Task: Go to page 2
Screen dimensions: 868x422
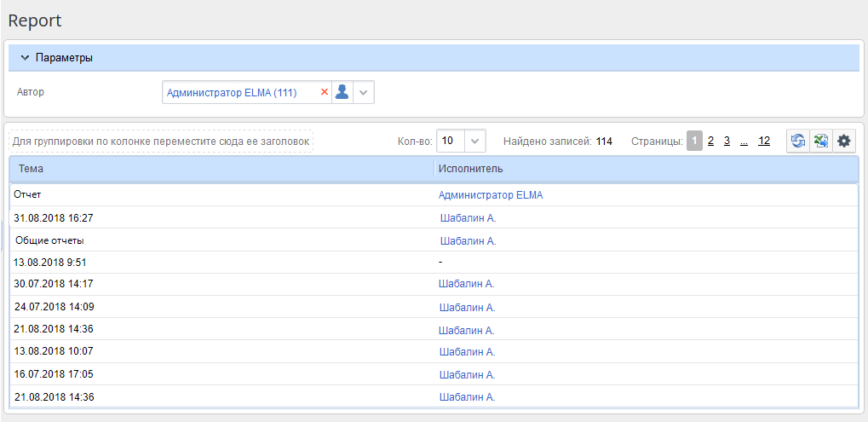Action: coord(710,142)
